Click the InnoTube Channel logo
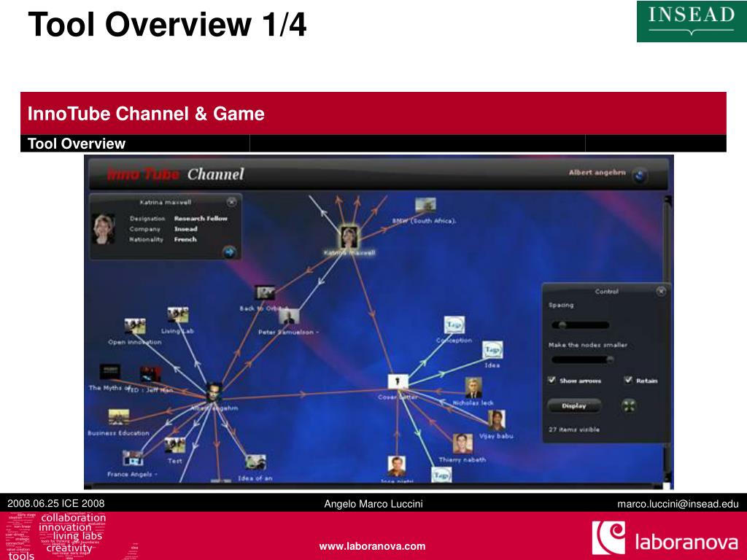The image size is (747, 560). [x=176, y=174]
